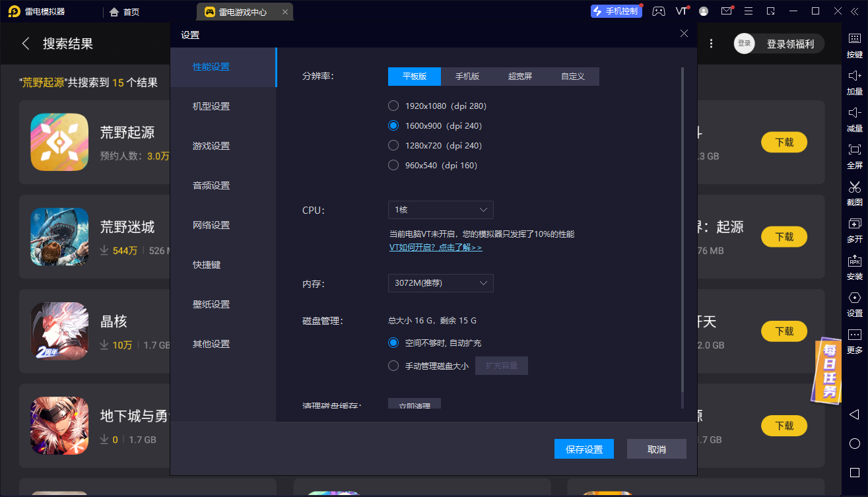Close the 设置 dialog with the X
This screenshot has height=497, width=868.
pyautogui.click(x=684, y=34)
